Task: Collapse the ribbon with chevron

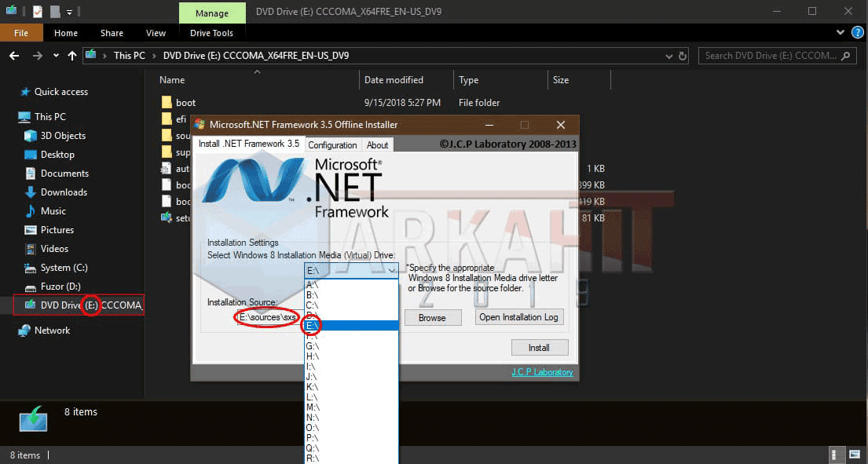Action: 841,33
